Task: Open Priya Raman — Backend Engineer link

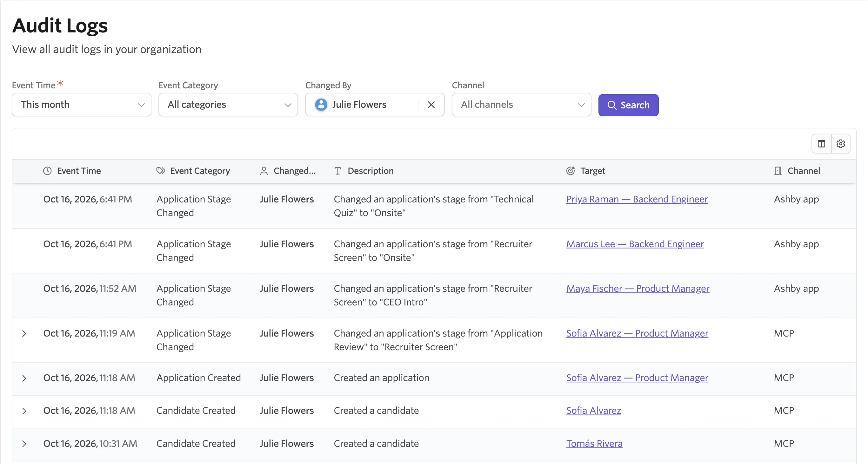Action: [637, 199]
